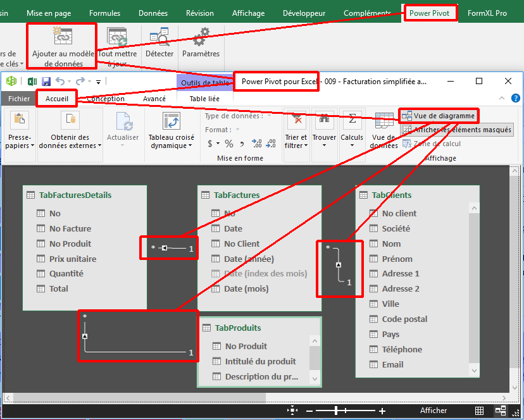524x420 pixels.
Task: Apply percentage format with the % icon
Action: (x=229, y=144)
